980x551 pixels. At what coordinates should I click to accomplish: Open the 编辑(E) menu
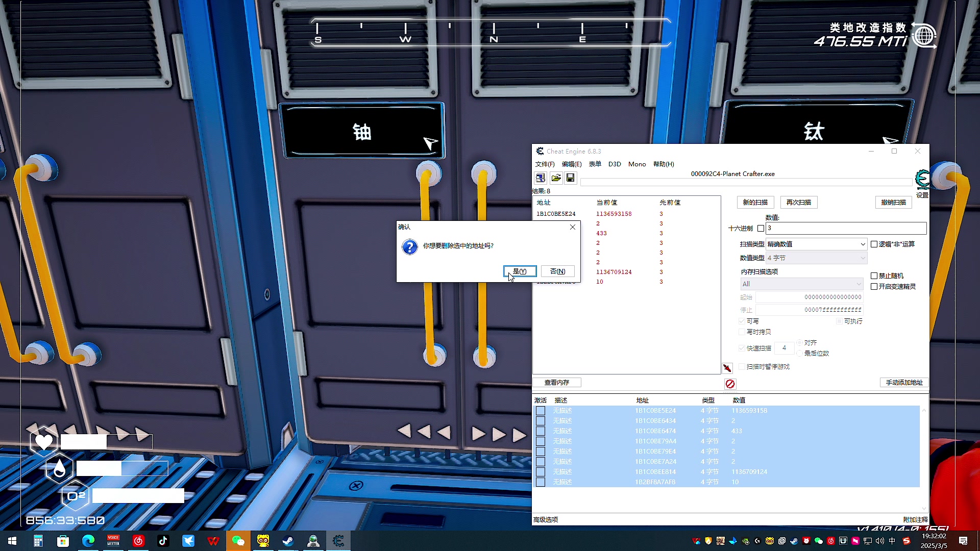[572, 164]
